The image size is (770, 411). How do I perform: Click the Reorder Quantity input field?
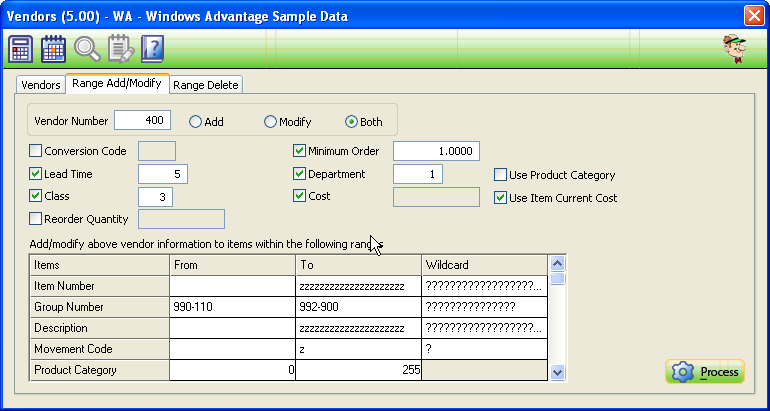(181, 219)
